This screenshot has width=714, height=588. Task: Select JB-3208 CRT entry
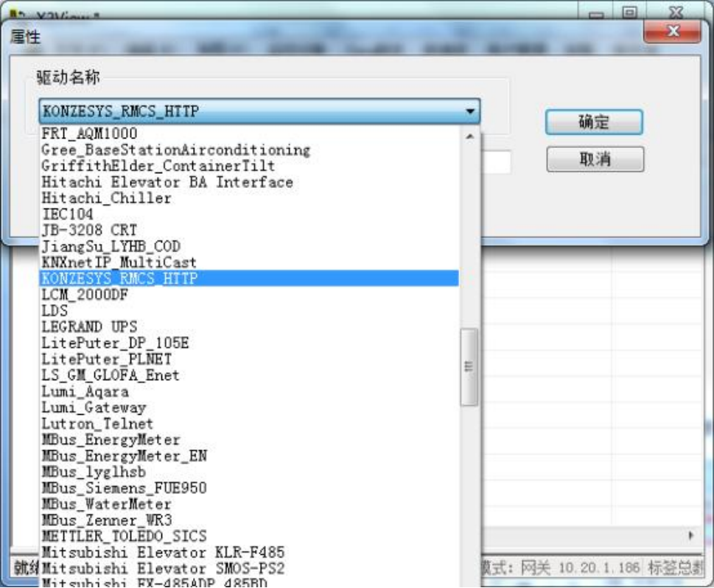(x=248, y=231)
